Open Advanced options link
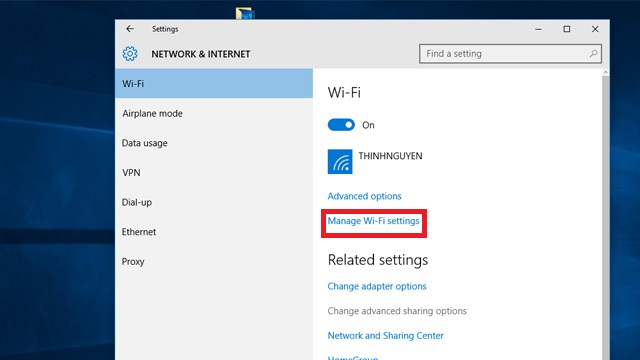 [x=364, y=196]
